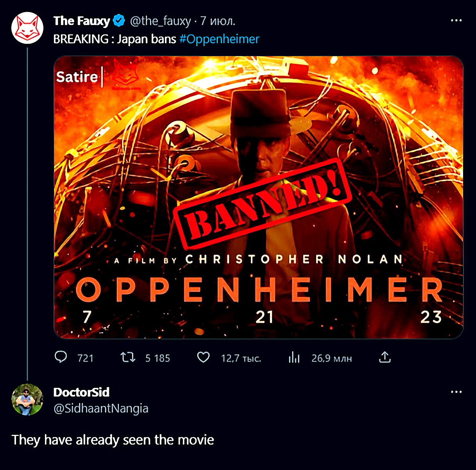The width and height of the screenshot is (476, 470).
Task: Open the 7 июл. timestamp
Action: pyautogui.click(x=218, y=21)
